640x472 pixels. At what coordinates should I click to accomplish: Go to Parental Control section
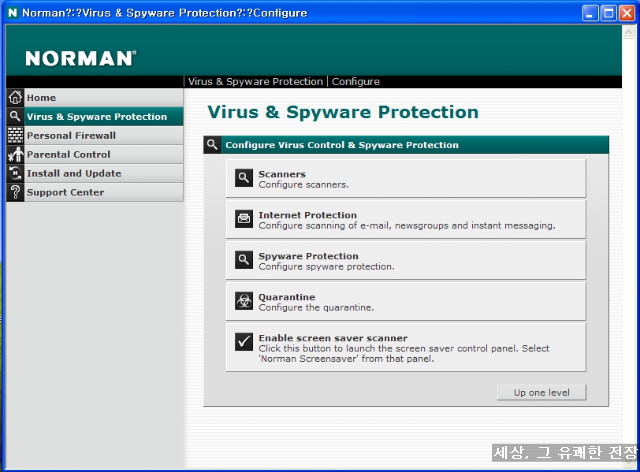(95, 154)
